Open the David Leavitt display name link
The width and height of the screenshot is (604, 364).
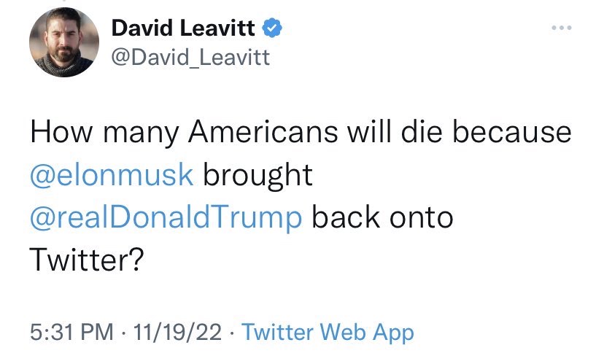(183, 28)
